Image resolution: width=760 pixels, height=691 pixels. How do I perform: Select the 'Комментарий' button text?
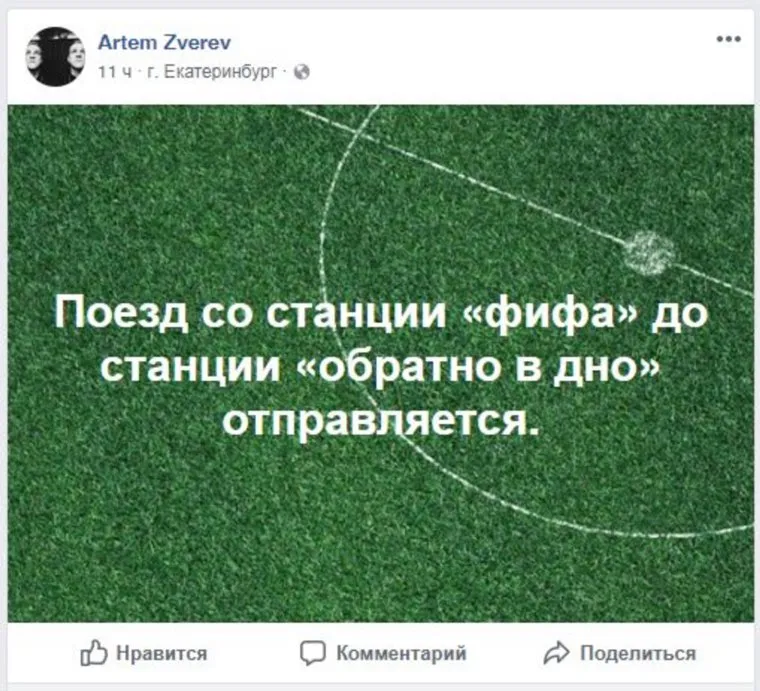click(401, 653)
